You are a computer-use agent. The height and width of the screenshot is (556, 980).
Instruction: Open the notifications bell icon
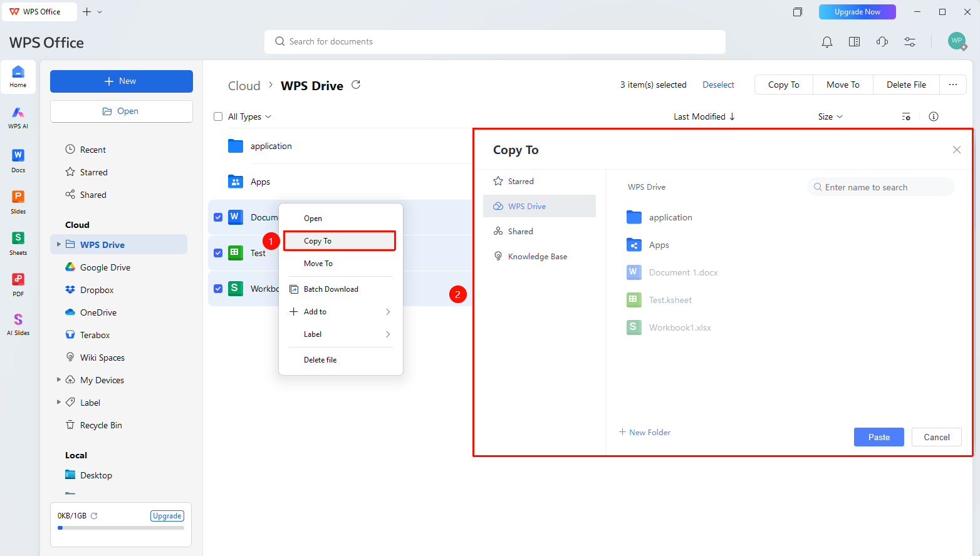[827, 42]
